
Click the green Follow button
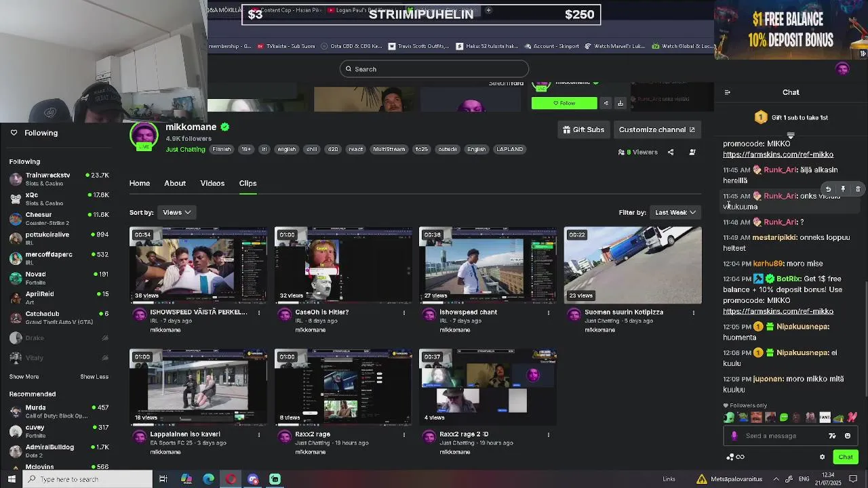564,103
